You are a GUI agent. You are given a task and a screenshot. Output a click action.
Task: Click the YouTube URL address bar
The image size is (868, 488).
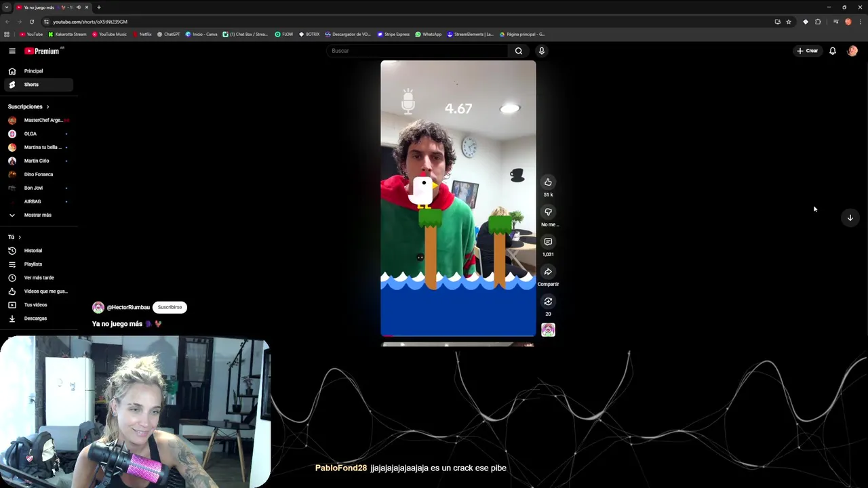[x=407, y=22]
